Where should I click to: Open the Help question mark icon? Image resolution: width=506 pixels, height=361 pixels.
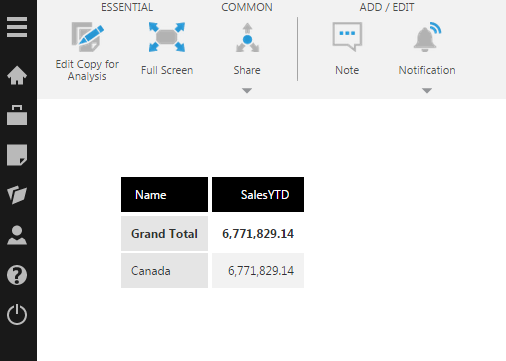tap(17, 275)
